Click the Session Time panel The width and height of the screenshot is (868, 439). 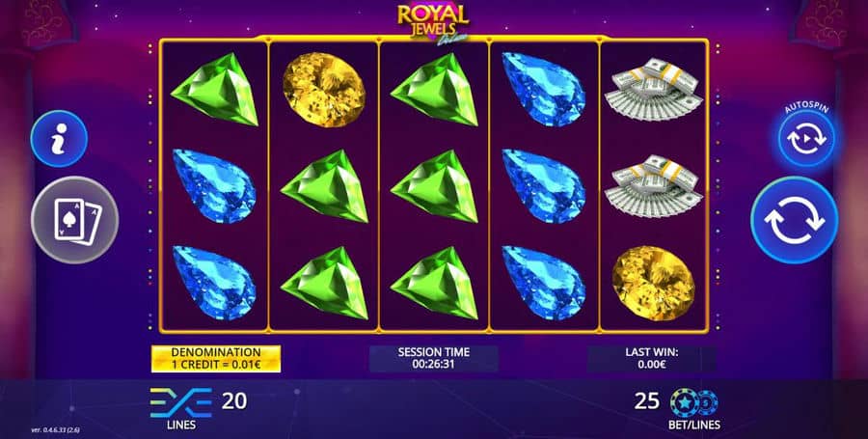pos(433,359)
